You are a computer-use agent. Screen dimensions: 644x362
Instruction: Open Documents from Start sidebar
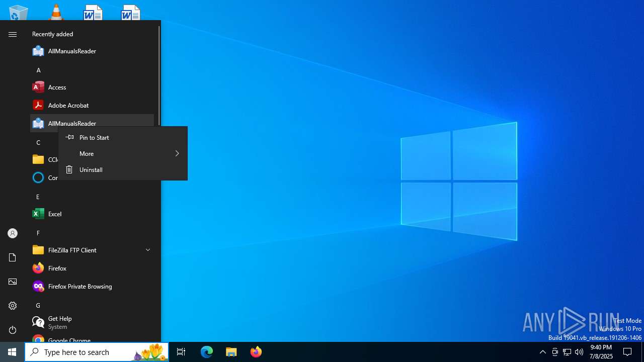click(13, 257)
